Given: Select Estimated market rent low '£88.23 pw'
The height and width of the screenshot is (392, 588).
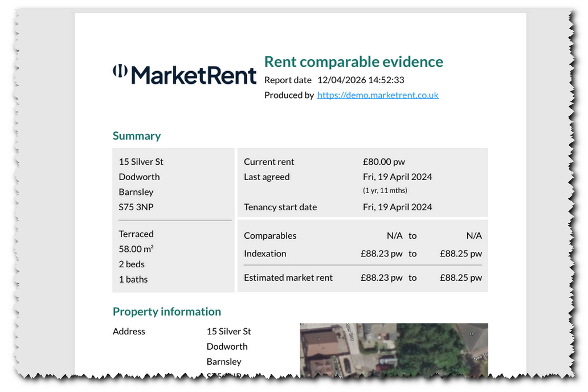Looking at the screenshot, I should tap(381, 277).
